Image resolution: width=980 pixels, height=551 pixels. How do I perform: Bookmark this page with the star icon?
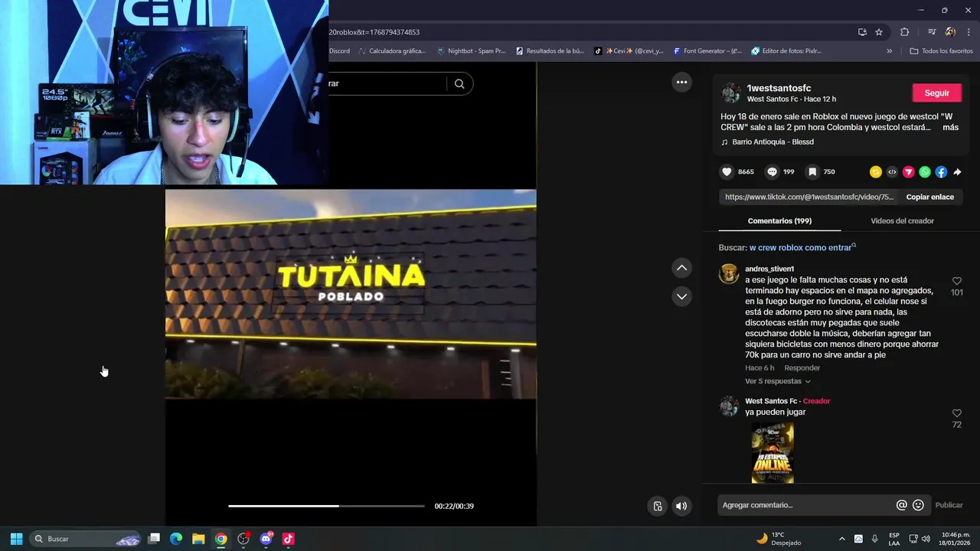[879, 32]
